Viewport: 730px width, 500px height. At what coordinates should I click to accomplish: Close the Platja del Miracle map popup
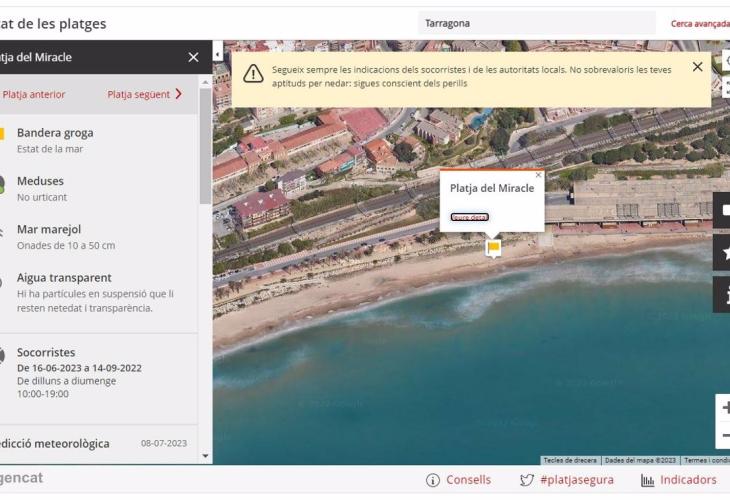pyautogui.click(x=538, y=175)
